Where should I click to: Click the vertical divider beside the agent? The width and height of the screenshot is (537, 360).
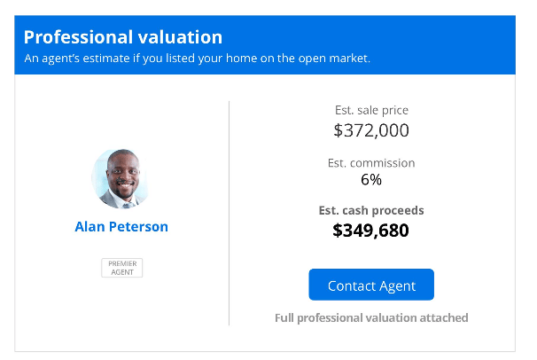tap(229, 213)
